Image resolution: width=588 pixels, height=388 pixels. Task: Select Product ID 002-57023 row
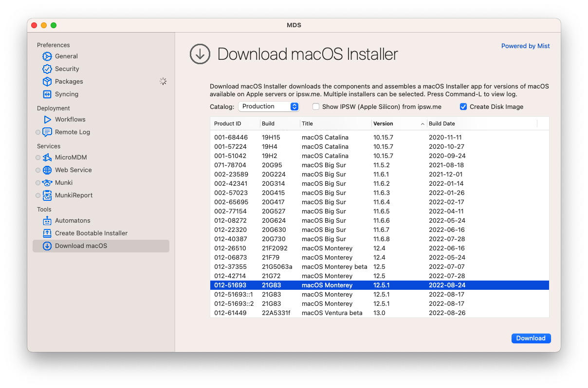[380, 193]
